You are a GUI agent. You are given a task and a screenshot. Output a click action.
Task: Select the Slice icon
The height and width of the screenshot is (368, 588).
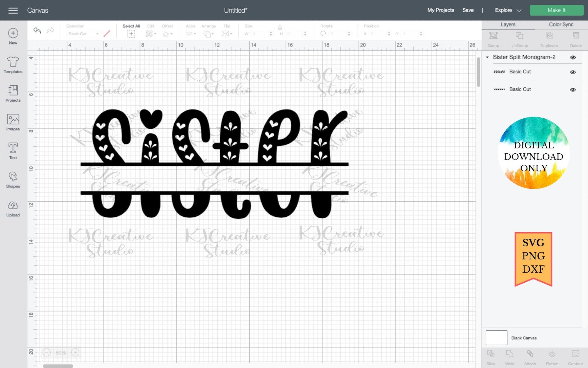pos(491,355)
